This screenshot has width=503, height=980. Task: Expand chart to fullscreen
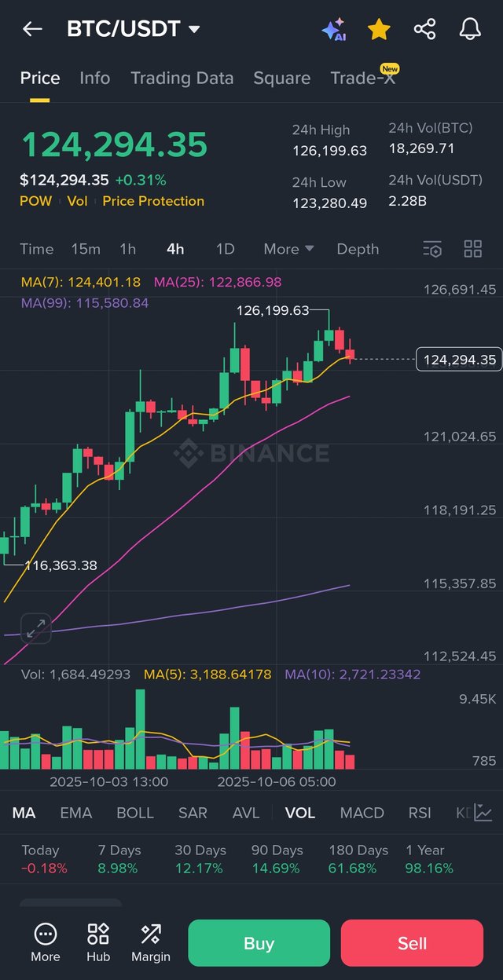click(35, 628)
